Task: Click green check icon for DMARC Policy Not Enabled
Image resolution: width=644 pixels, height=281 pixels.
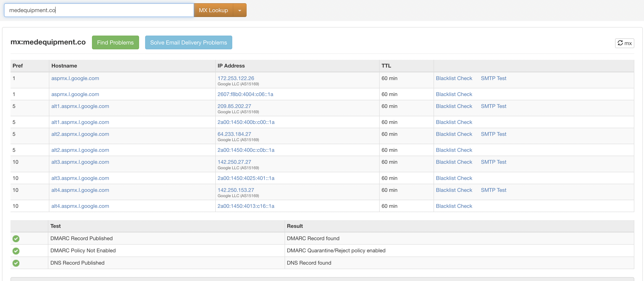Action: [16, 251]
